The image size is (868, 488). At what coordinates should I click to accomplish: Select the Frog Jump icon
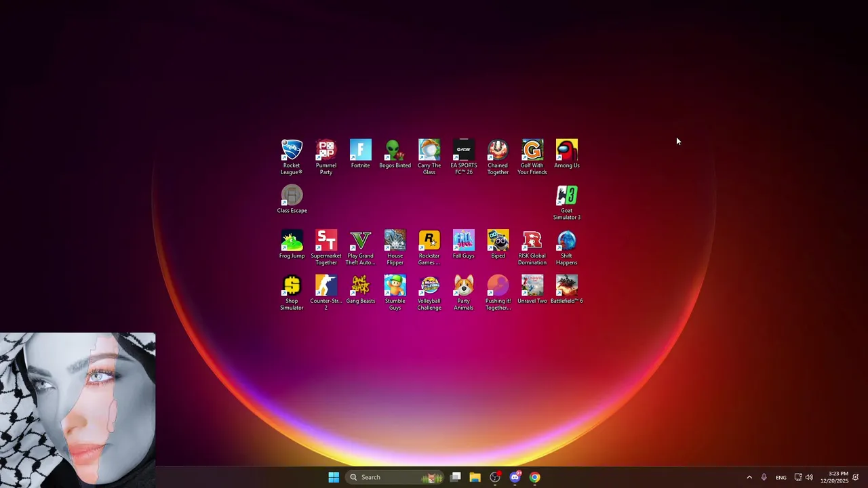[x=292, y=245]
